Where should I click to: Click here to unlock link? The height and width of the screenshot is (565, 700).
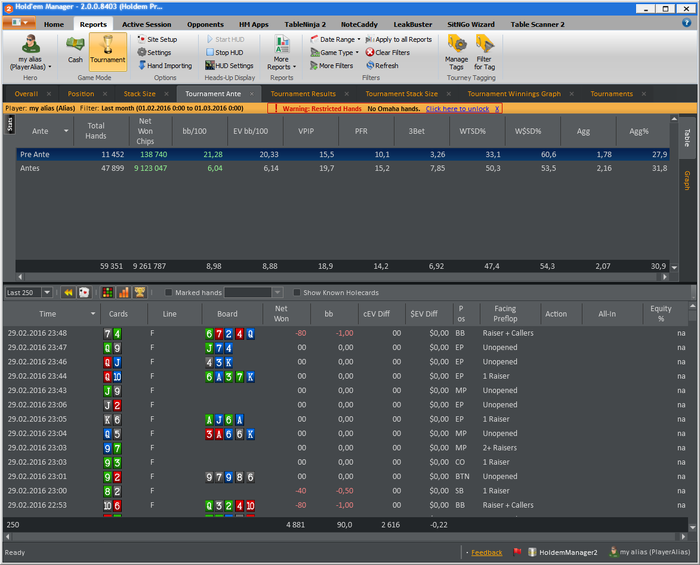[457, 108]
